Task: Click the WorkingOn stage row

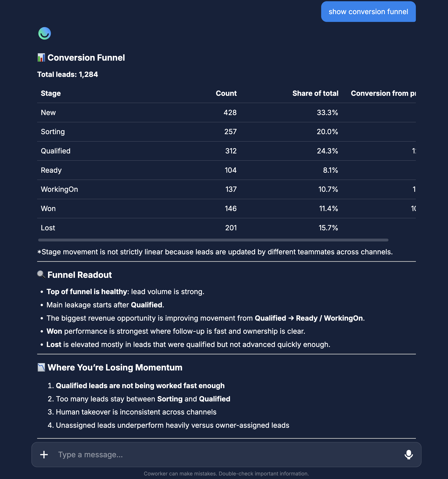Action: [226, 189]
